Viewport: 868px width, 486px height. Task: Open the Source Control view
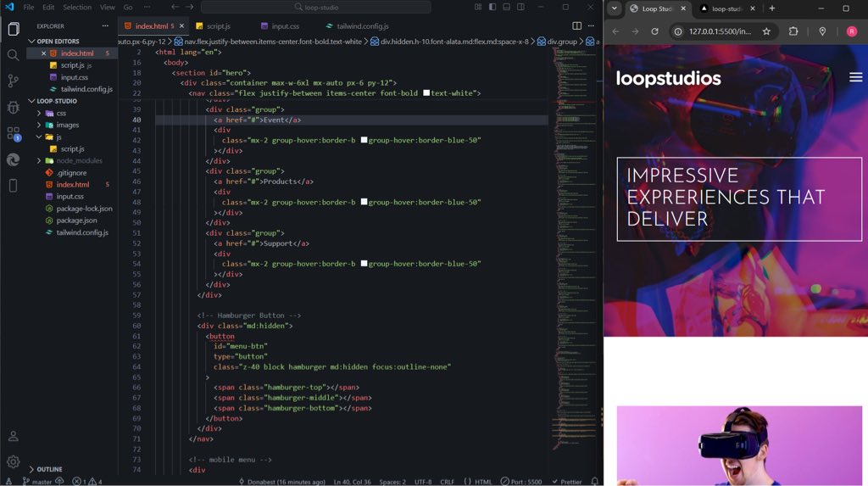click(14, 81)
